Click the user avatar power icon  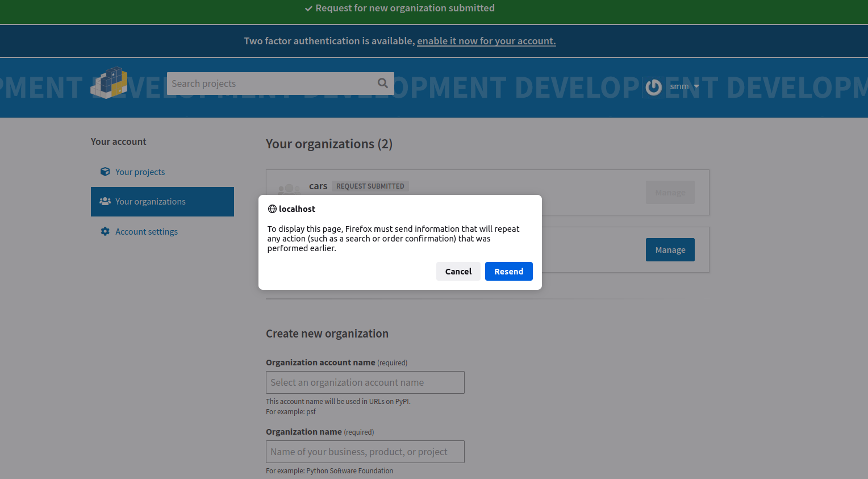click(654, 87)
